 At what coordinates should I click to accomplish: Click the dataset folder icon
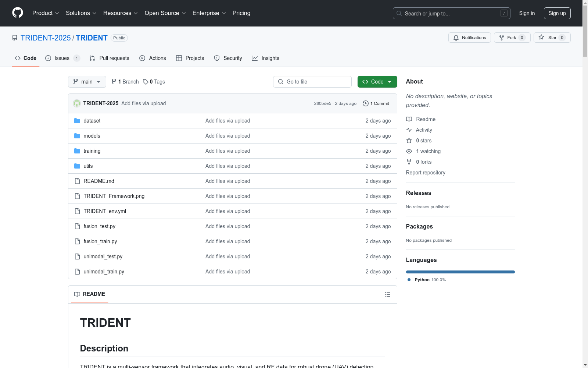[x=77, y=121]
